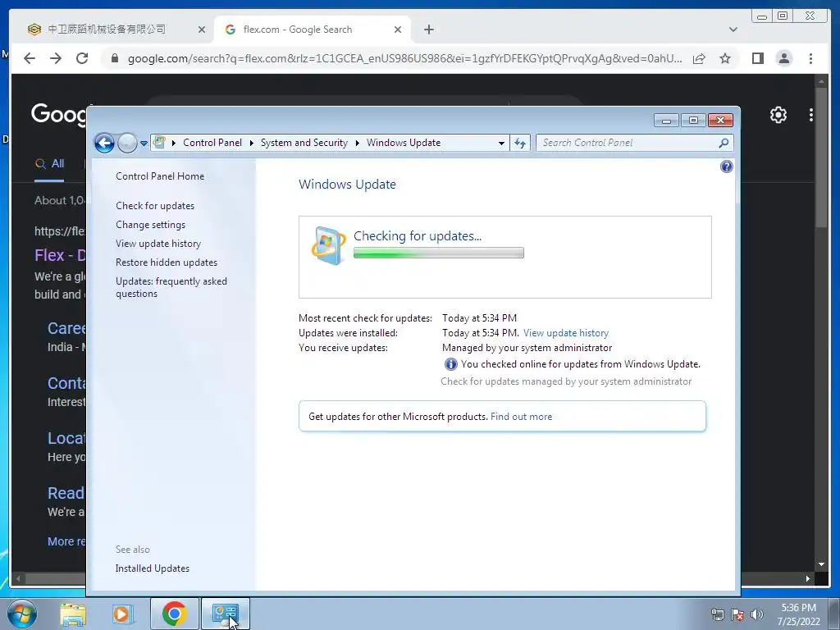Screen dimensions: 840x630
Task: Open a new Chrome tab
Action: (x=428, y=30)
